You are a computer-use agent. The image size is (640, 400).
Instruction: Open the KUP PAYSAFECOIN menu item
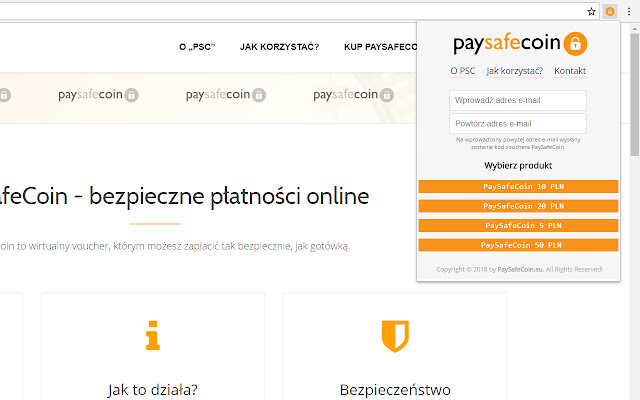(380, 47)
